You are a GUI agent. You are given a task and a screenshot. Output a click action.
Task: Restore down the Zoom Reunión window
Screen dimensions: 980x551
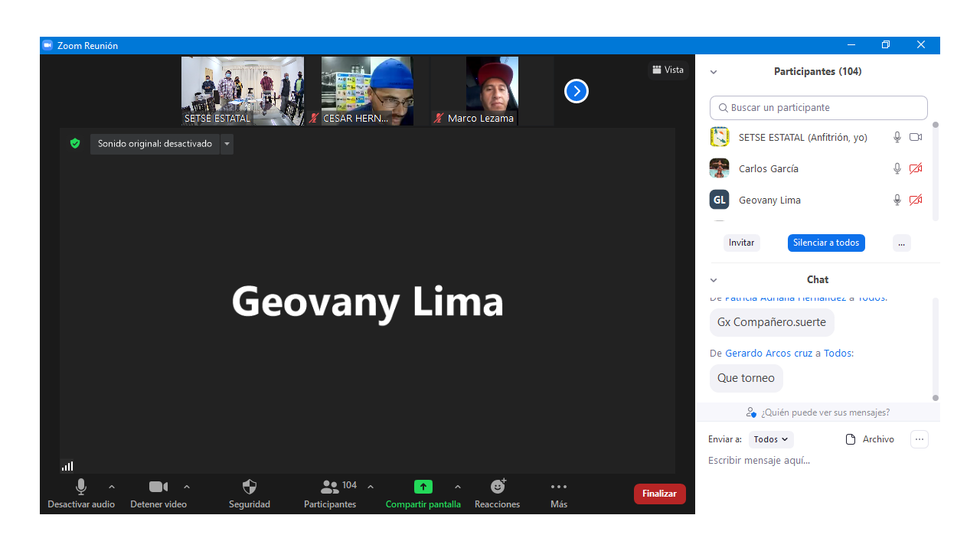886,45
